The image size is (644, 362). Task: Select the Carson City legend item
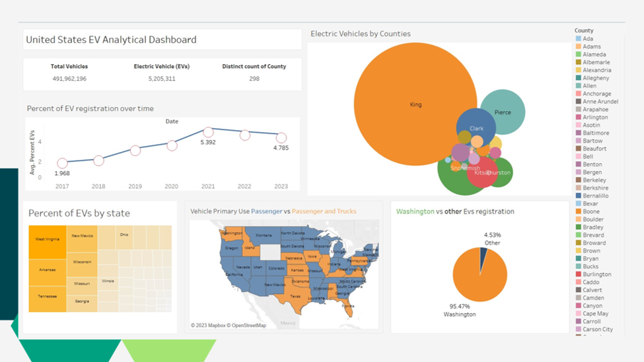[x=597, y=329]
